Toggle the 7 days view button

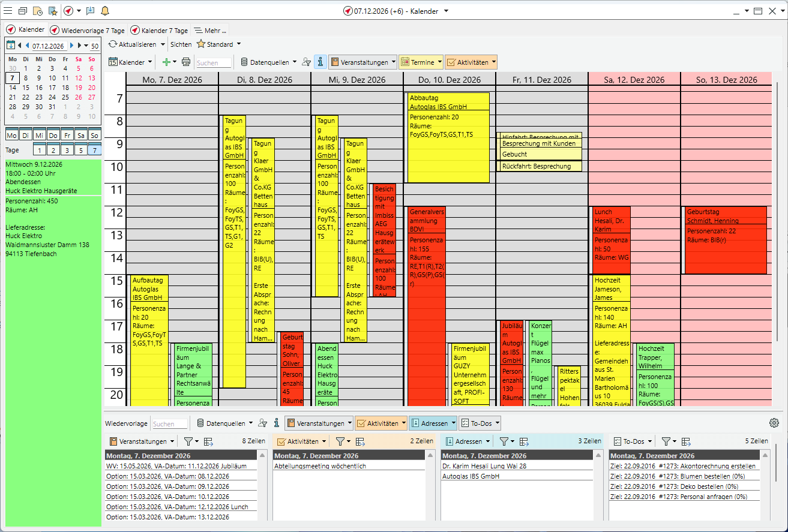(94, 150)
